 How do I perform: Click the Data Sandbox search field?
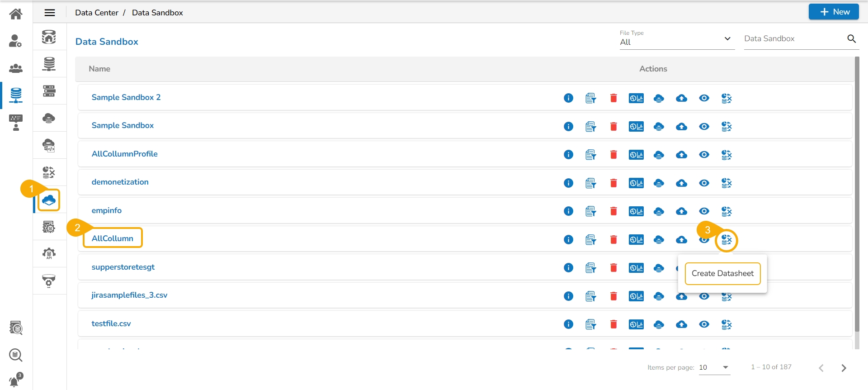793,39
